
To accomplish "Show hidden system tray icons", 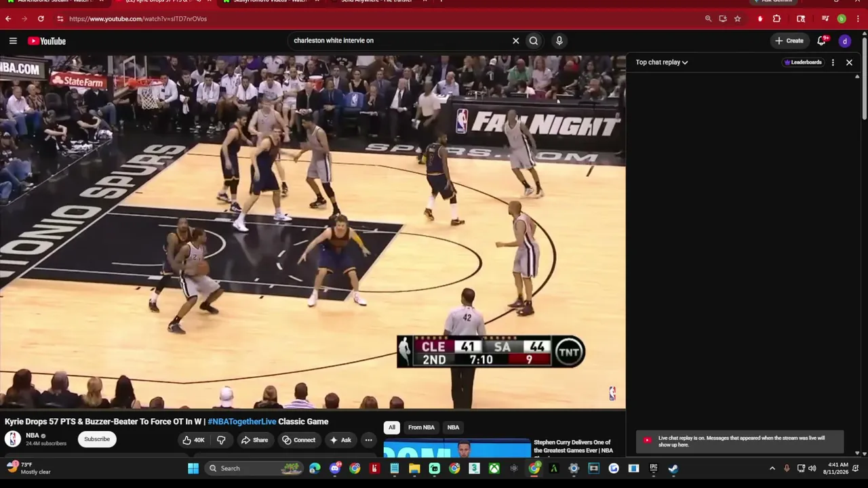I will (x=772, y=468).
